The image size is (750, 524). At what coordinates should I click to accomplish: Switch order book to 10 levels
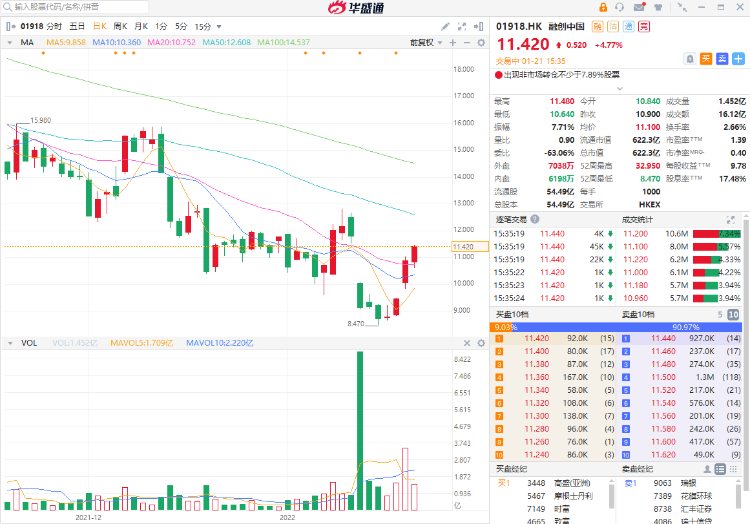(x=733, y=315)
